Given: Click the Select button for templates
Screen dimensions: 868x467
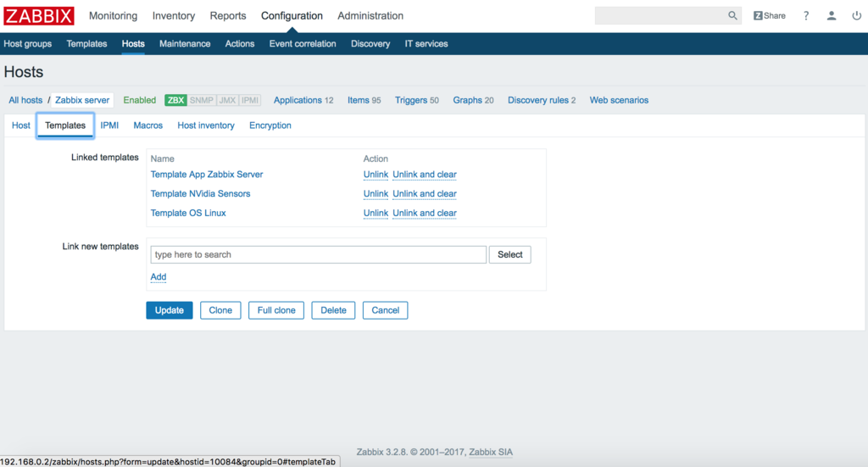Looking at the screenshot, I should click(509, 254).
